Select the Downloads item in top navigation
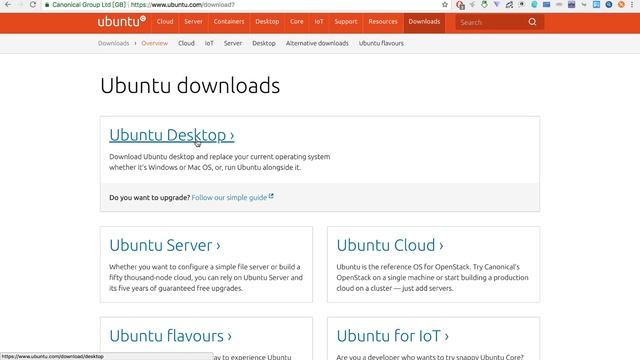 [x=424, y=22]
